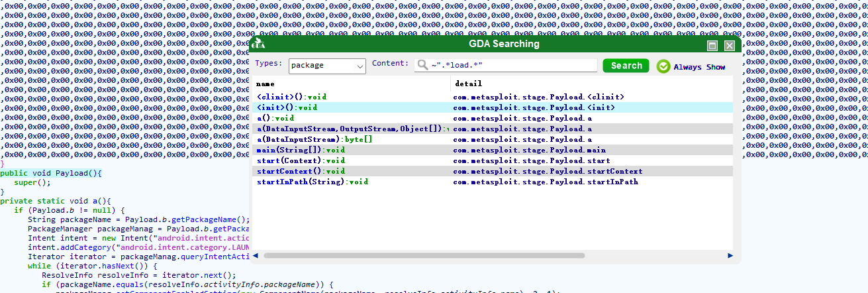Click detail com.metasploit.stage.Payload.startInPath
The width and height of the screenshot is (868, 293).
point(546,182)
